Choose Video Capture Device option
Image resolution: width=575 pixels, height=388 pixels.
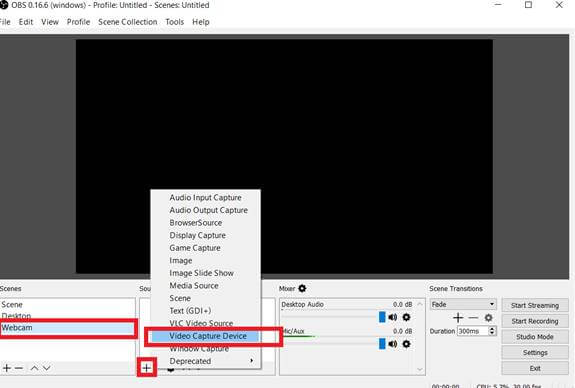(x=205, y=336)
